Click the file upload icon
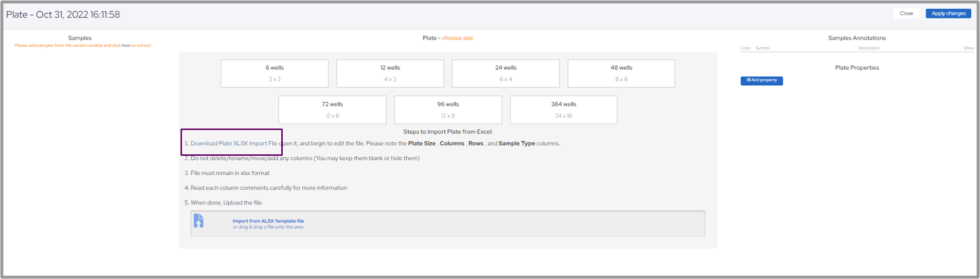The image size is (980, 279). (x=199, y=221)
